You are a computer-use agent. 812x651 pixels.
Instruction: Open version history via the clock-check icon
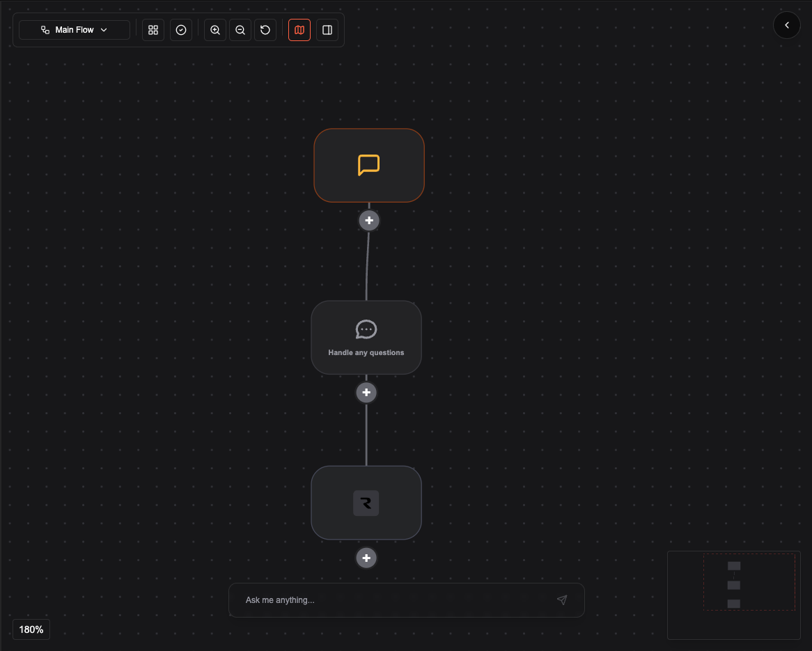click(181, 30)
